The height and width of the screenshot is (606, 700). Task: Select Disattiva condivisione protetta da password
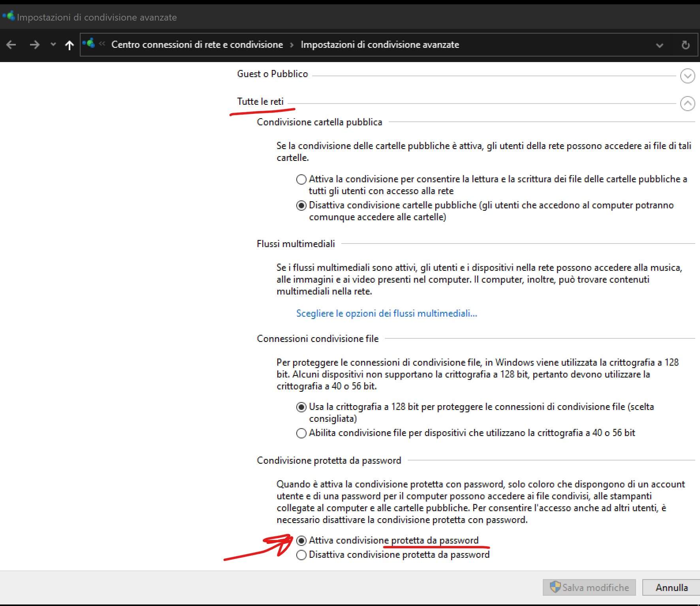pos(301,555)
